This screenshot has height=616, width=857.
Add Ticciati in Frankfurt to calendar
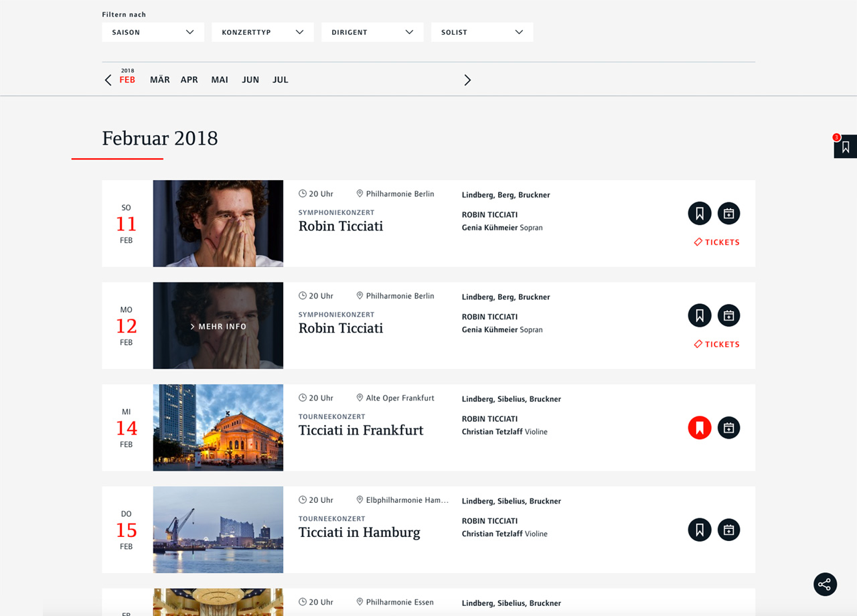pos(729,428)
